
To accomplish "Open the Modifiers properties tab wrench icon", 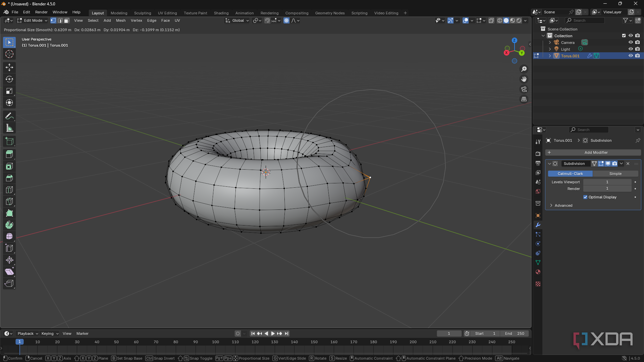I will tap(538, 225).
